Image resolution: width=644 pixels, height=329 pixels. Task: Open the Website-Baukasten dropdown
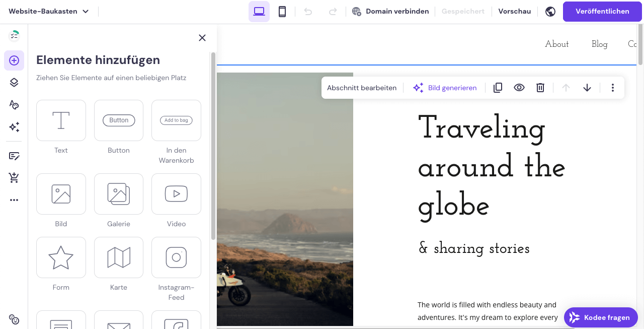click(x=49, y=11)
